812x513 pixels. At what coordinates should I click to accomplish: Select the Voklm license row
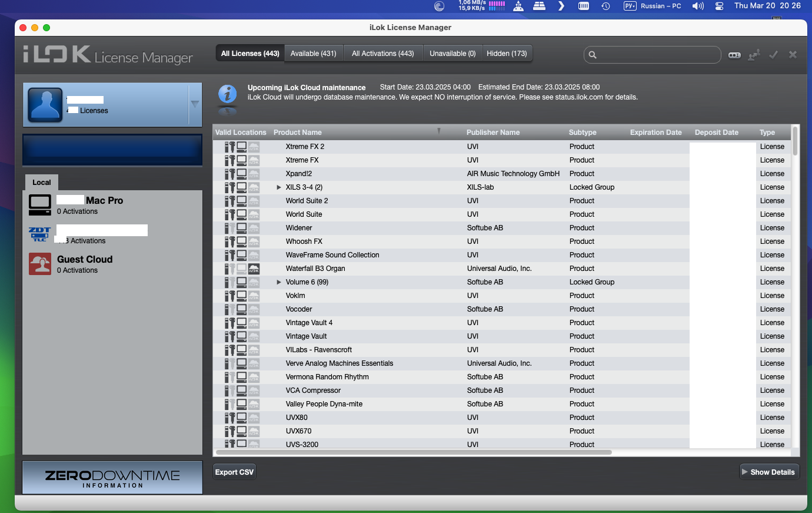pos(502,296)
